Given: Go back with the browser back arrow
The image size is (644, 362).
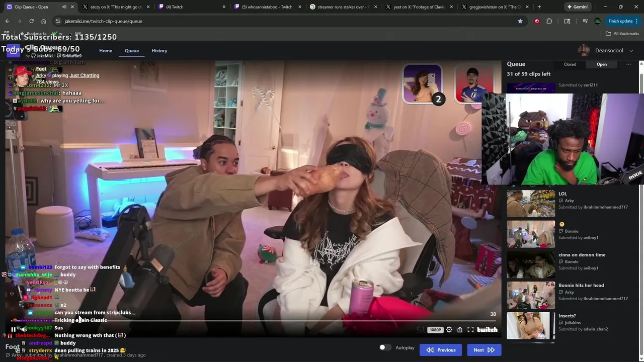Looking at the screenshot, I should point(7,21).
